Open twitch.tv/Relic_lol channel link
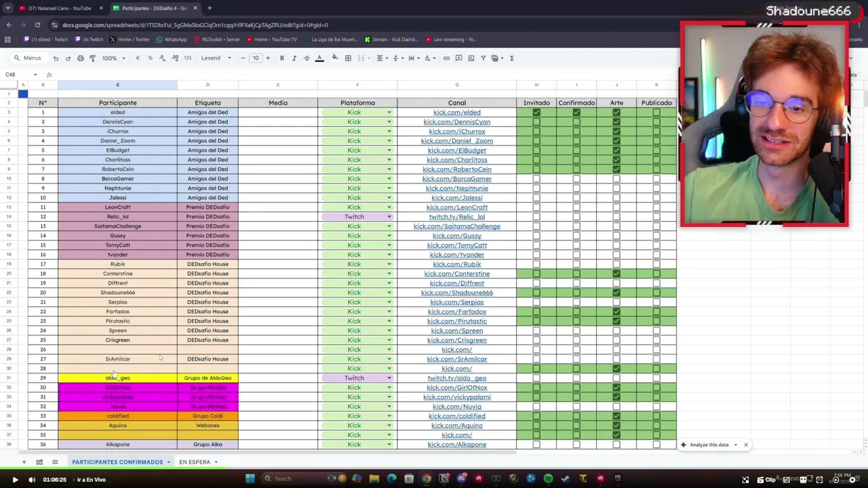This screenshot has width=868, height=488. 457,217
